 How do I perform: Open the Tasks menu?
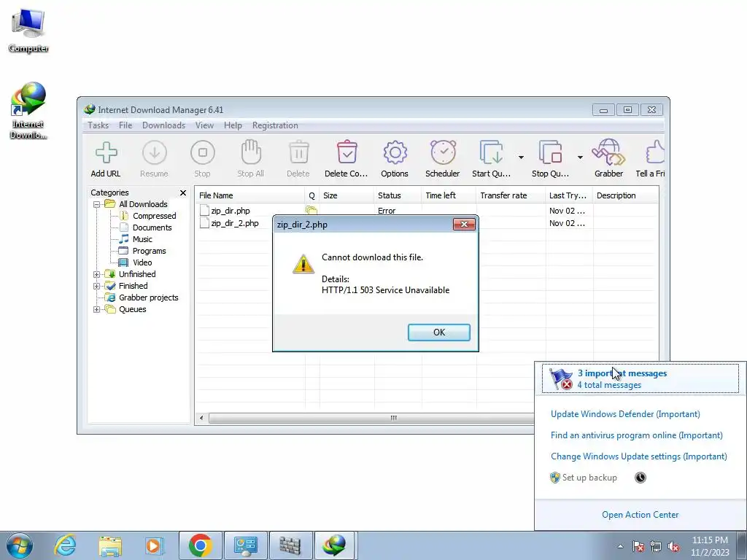click(x=98, y=125)
